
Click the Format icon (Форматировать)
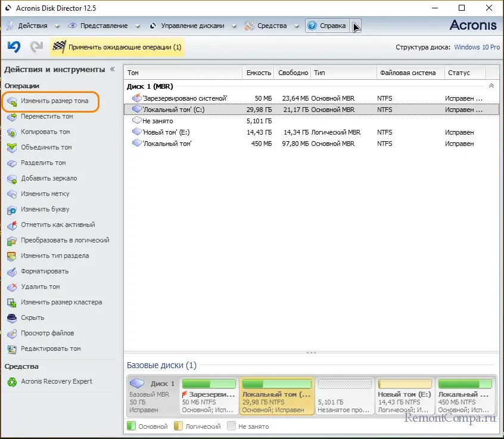click(x=12, y=271)
